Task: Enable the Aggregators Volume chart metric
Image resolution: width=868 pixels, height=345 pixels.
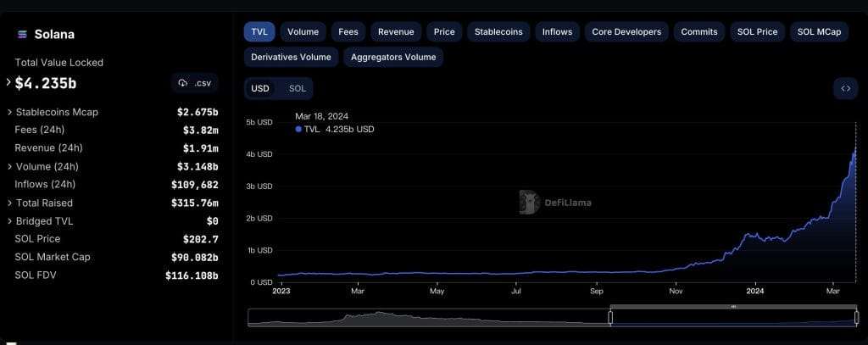Action: click(x=393, y=57)
